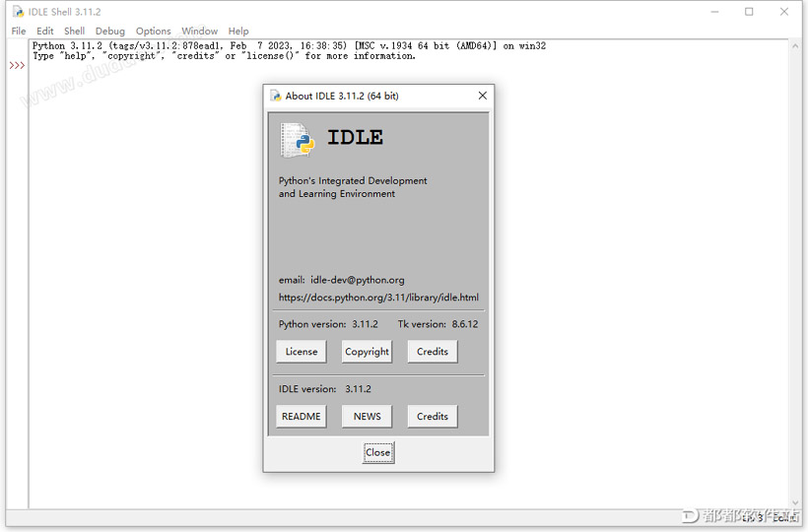
Task: Click the docs.python.org idle.html URL
Action: (378, 298)
